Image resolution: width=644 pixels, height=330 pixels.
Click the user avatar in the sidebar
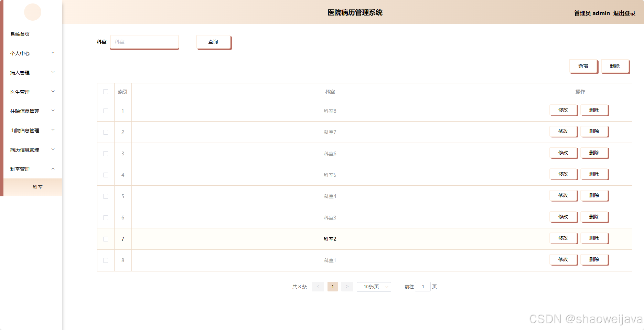(32, 12)
